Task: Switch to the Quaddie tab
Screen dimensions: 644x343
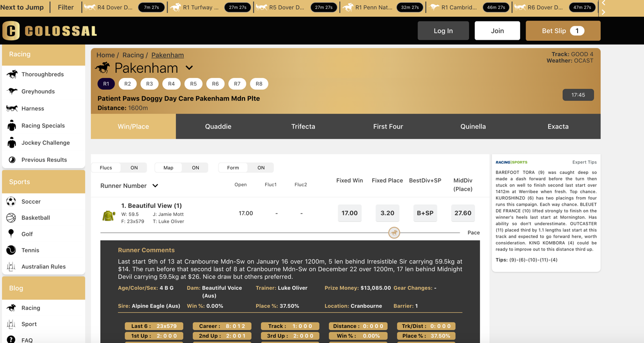Action: click(218, 126)
